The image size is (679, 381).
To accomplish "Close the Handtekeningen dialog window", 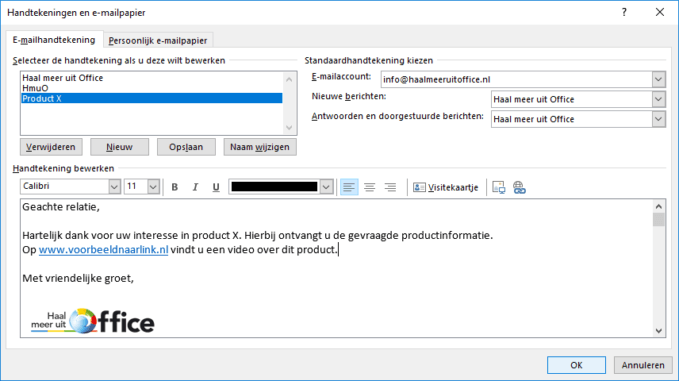I will click(660, 12).
